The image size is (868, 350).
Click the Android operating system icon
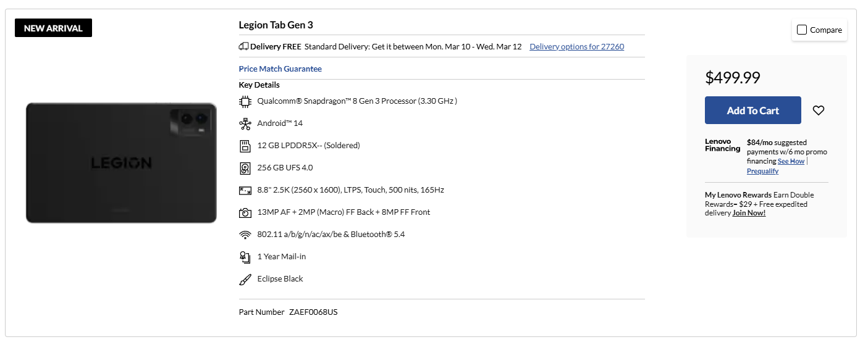(x=245, y=123)
